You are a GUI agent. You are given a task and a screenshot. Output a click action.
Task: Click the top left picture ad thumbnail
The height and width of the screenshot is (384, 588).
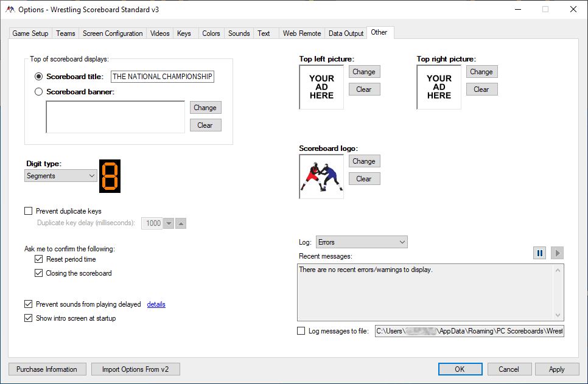click(x=321, y=87)
